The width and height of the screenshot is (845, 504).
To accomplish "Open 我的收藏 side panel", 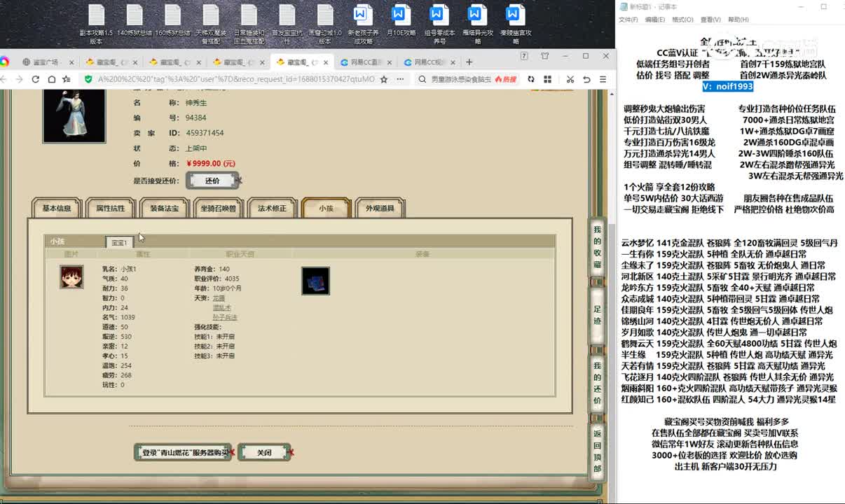I will 597,248.
